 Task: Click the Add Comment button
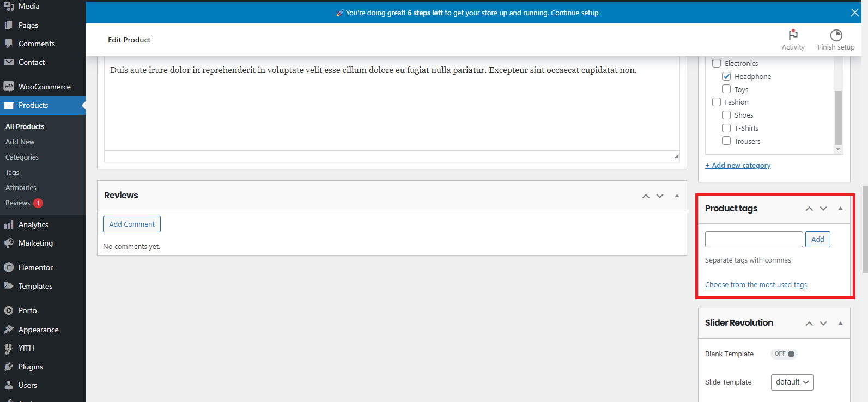pos(132,224)
